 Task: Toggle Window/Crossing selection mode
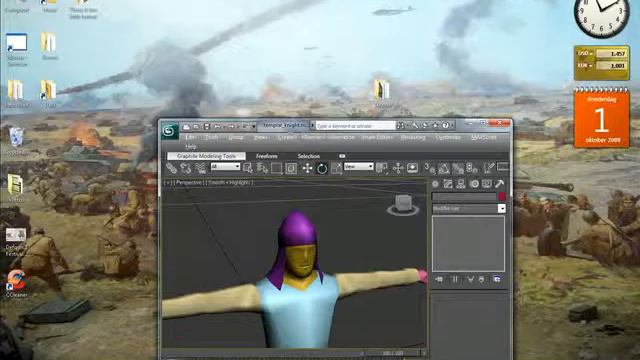coord(291,168)
